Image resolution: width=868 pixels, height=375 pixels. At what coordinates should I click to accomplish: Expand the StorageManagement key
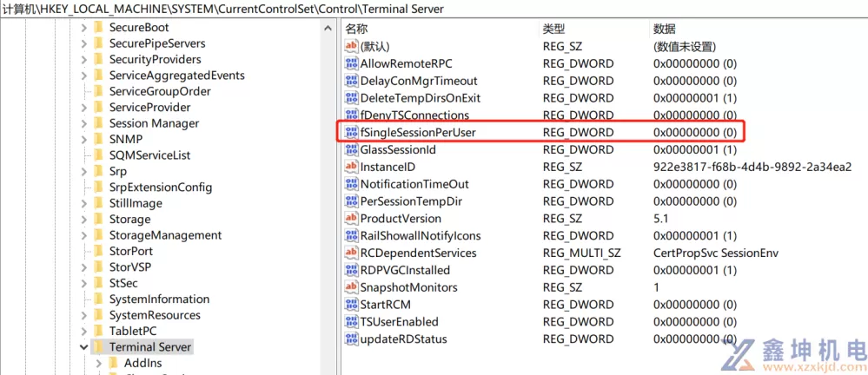click(83, 235)
